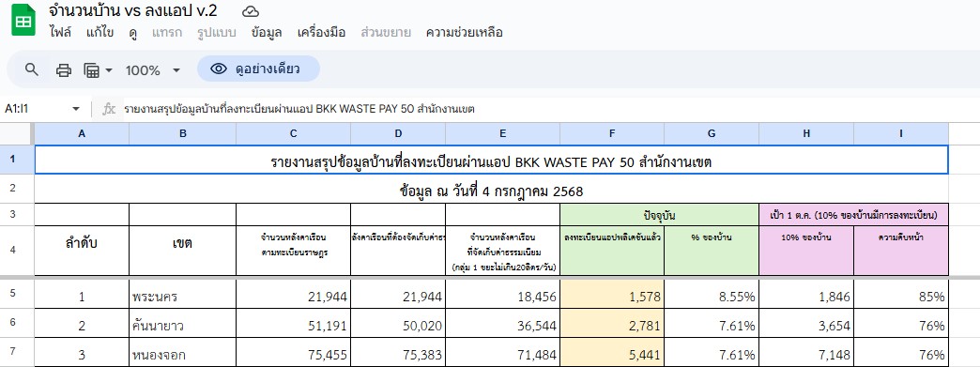Expand the filter views dropdown arrow
Image resolution: width=980 pixels, height=367 pixels.
click(109, 70)
